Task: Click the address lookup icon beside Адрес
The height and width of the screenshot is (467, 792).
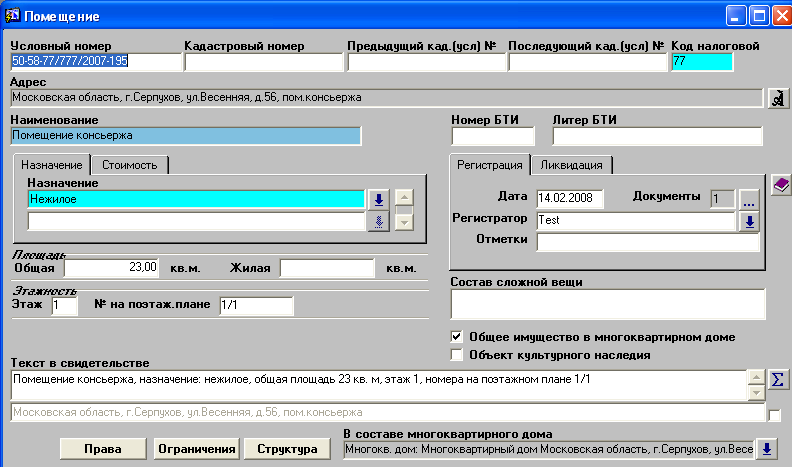Action: pos(778,97)
